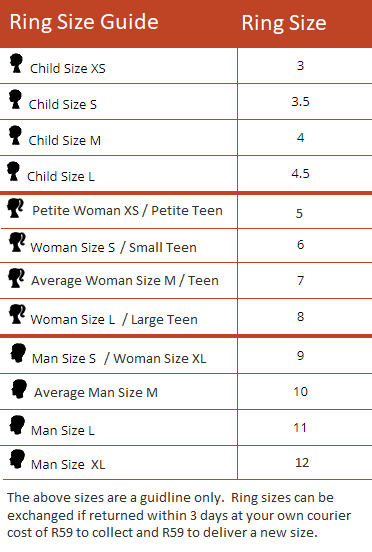Image resolution: width=372 pixels, height=552 pixels.
Task: Select the man head icon beside Man Size S
Action: click(x=18, y=353)
